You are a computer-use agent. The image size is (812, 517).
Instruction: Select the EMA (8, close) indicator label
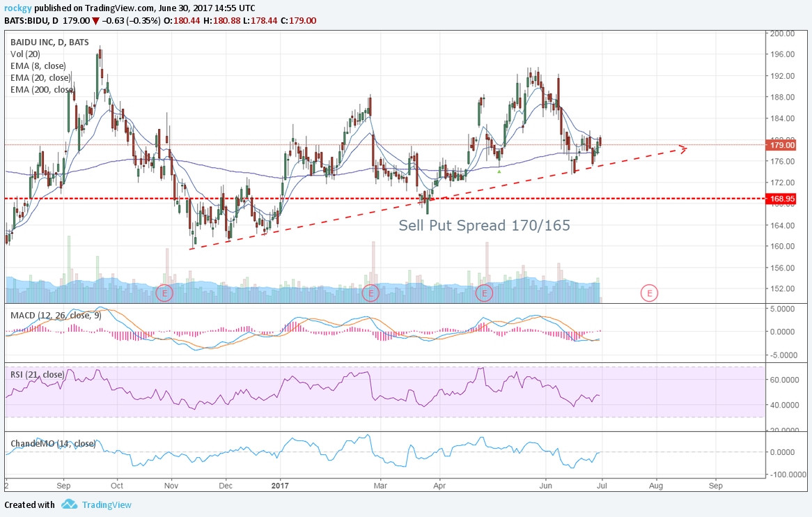[x=38, y=66]
